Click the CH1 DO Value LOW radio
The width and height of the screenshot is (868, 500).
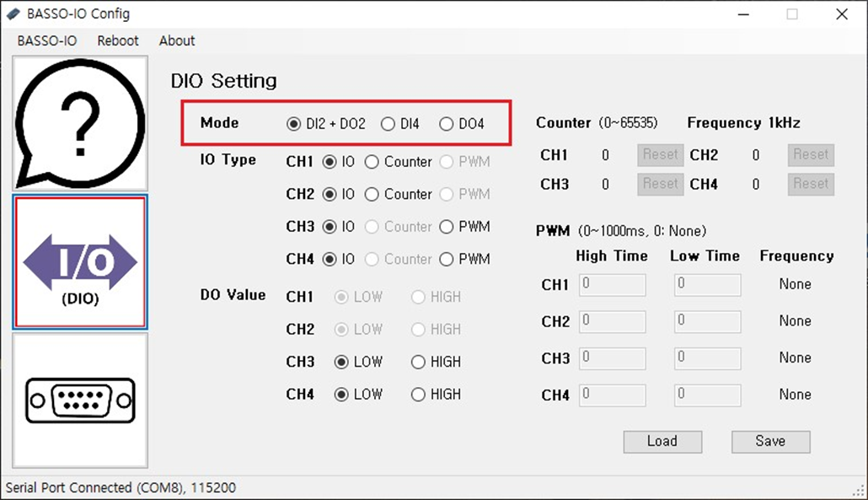coord(358,298)
